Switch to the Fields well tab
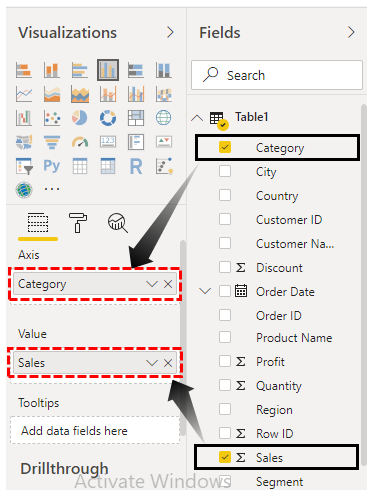 coord(38,223)
